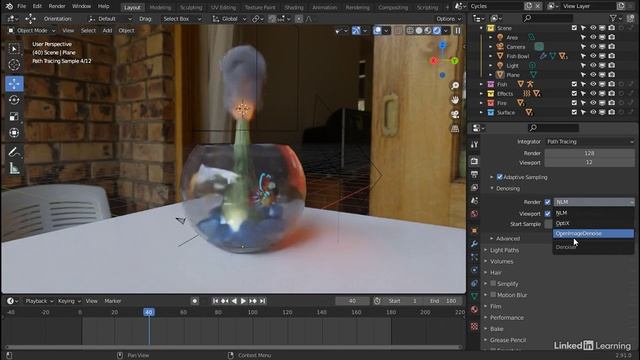This screenshot has width=640, height=360.
Task: Hide the Fish Bowl object eye icon
Action: coord(593,56)
